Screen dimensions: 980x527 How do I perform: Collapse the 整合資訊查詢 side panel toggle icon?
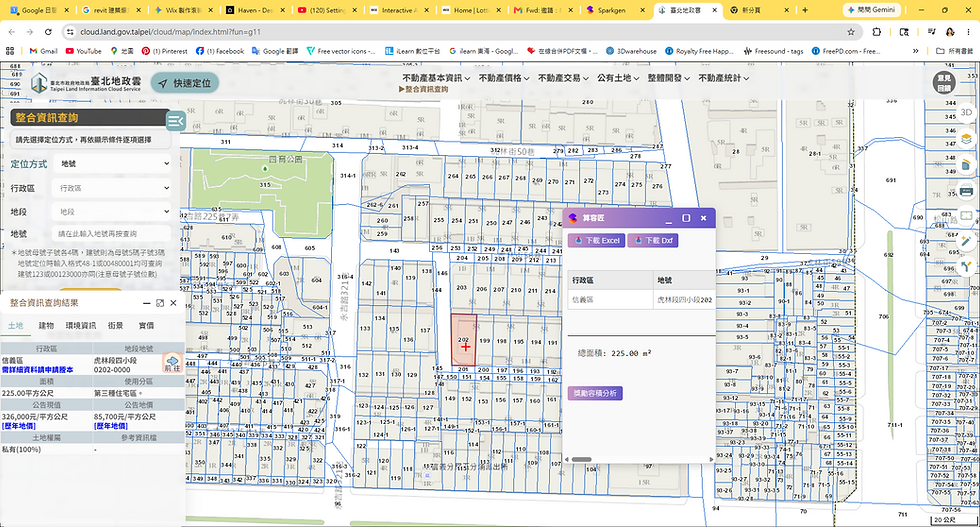(x=176, y=120)
